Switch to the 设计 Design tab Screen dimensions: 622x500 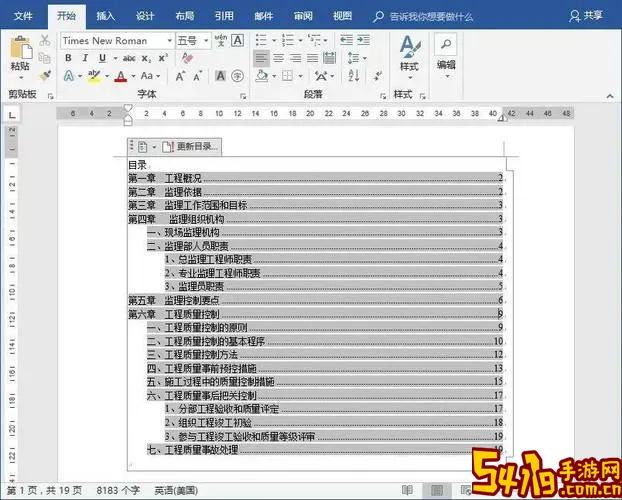pyautogui.click(x=145, y=16)
